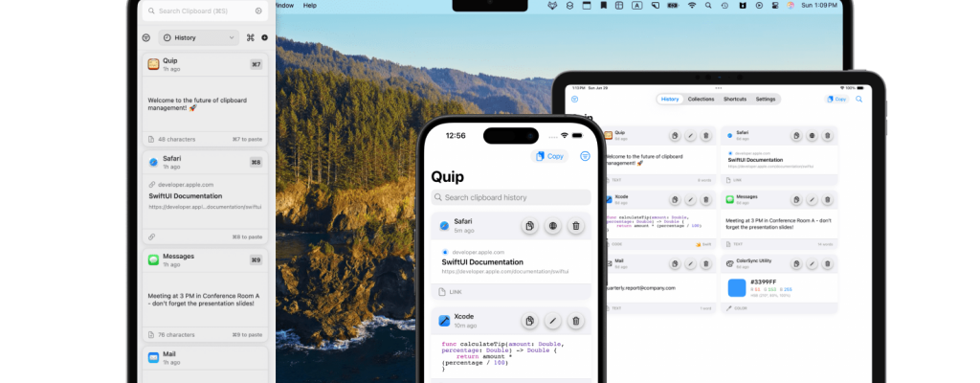
Task: Copy the iPhone Xcode snippet using its clipboard icon
Action: click(x=528, y=321)
